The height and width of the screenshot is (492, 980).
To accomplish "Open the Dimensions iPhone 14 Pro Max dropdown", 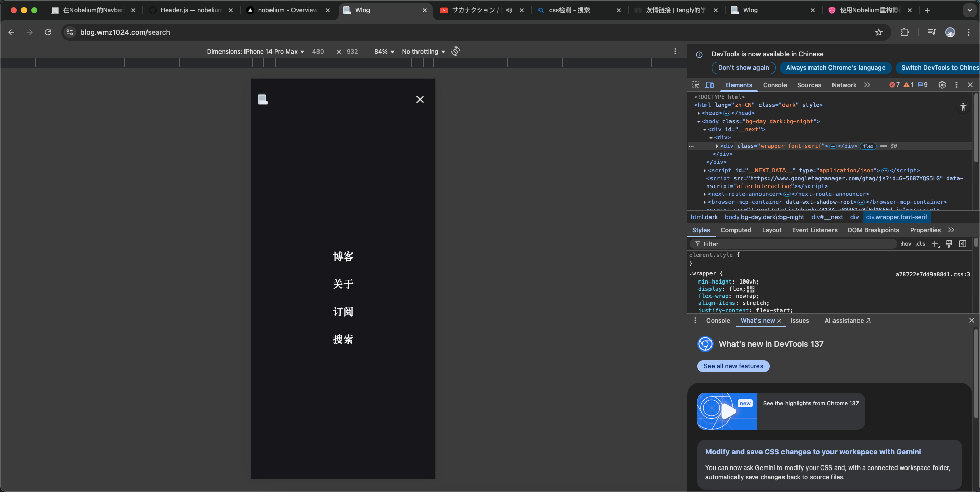I will click(255, 52).
